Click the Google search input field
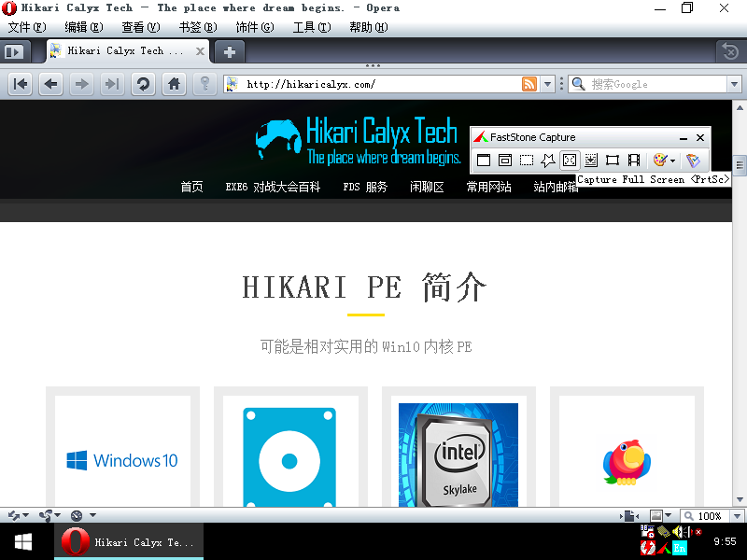 pos(657,84)
